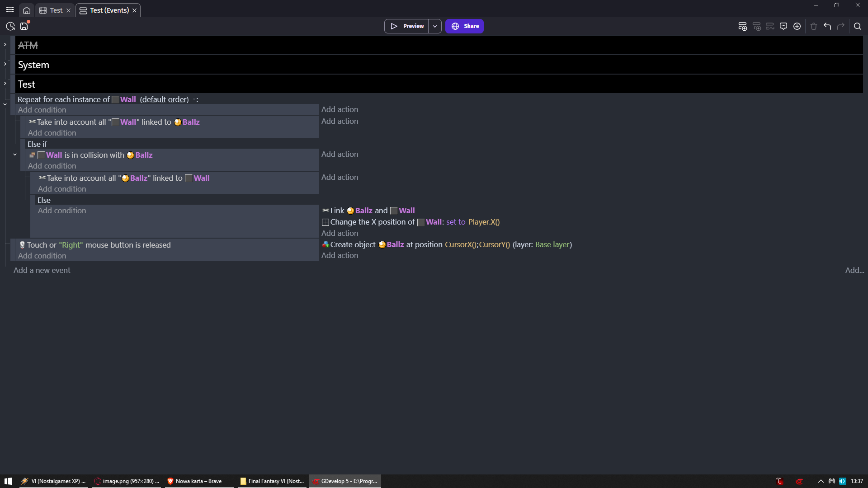
Task: Click the Add a new event icon
Action: (x=742, y=26)
